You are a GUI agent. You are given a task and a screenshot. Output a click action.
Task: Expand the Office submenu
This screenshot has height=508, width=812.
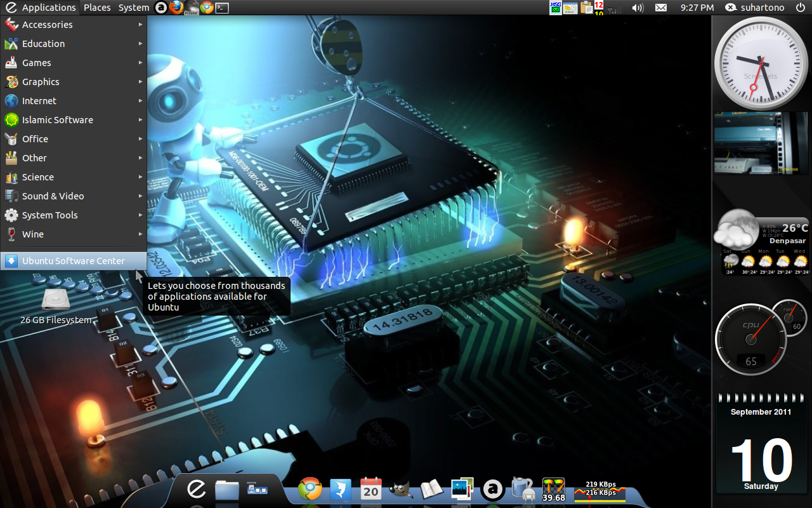click(74, 139)
